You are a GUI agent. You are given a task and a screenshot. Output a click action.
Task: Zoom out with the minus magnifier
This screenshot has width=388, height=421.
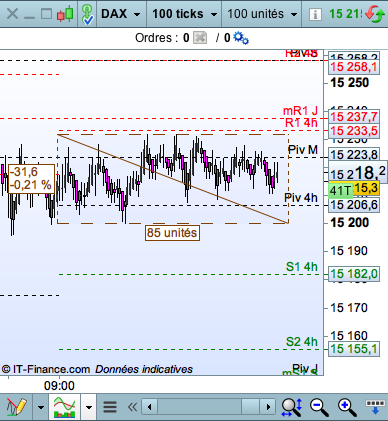click(x=319, y=407)
